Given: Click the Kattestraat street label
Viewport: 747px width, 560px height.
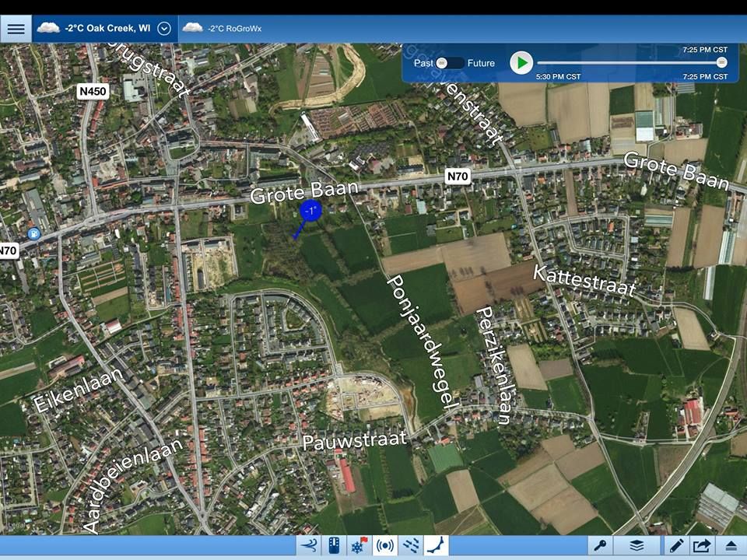Looking at the screenshot, I should [x=584, y=281].
